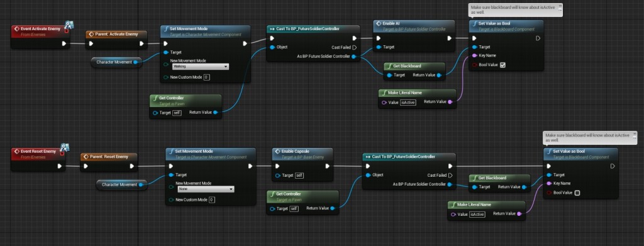Click New Custom Mode field under None dropdown
The width and height of the screenshot is (644, 246).
click(211, 200)
